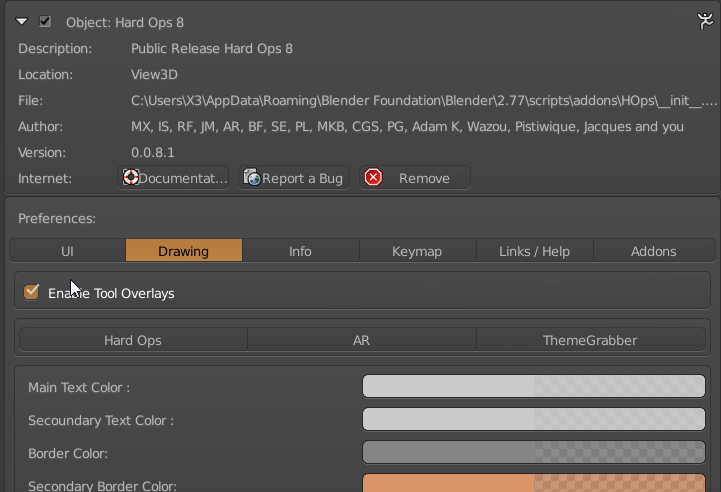Select the Drawing tab
The height and width of the screenshot is (492, 721).
[183, 251]
